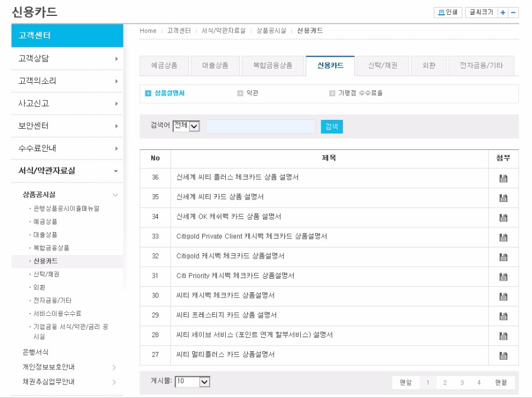Go to page 2 in pagination

tap(445, 383)
